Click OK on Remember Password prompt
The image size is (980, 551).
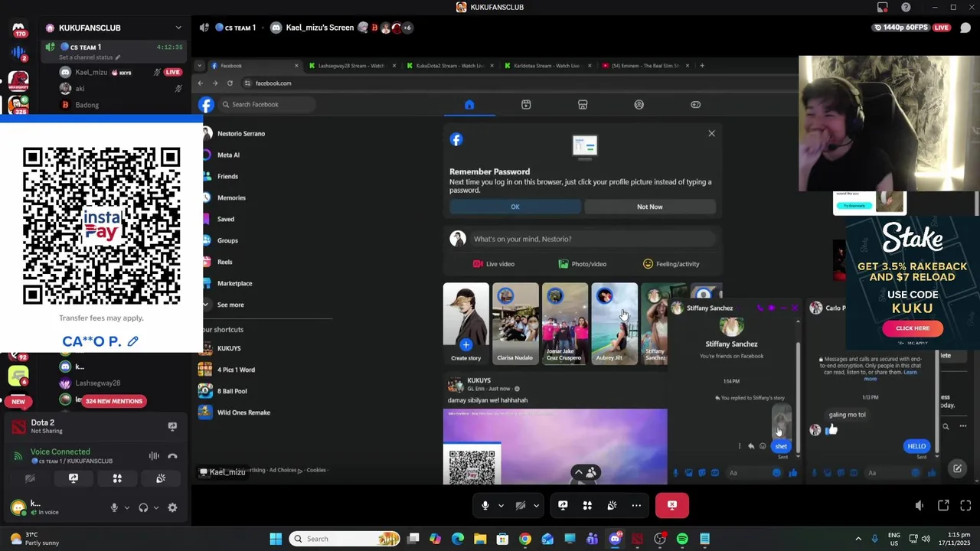(515, 207)
